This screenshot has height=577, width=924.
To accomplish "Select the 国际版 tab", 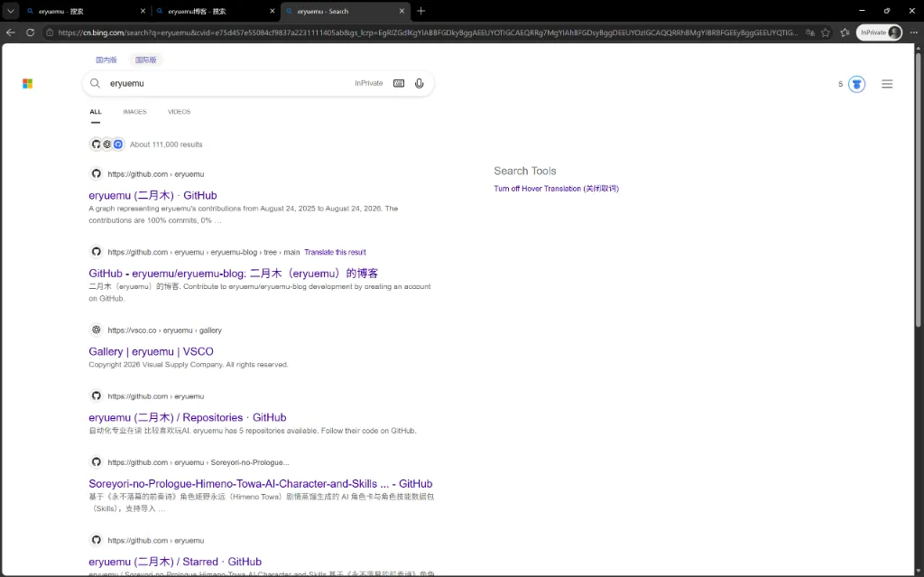I will click(145, 60).
